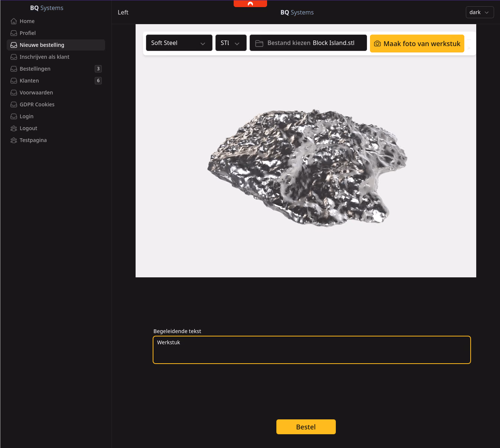
Task: Click the Testpagina people icon
Action: (14, 140)
